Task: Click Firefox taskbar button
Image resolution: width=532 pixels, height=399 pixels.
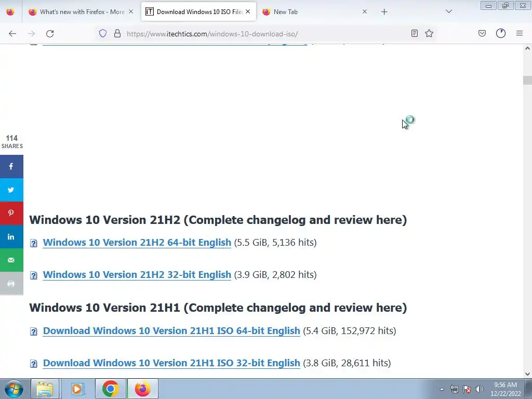Action: 142,389
